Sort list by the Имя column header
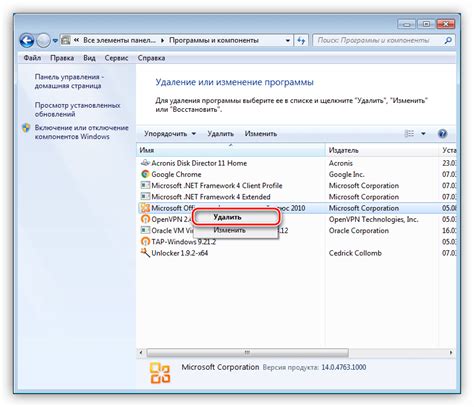 pyautogui.click(x=231, y=150)
